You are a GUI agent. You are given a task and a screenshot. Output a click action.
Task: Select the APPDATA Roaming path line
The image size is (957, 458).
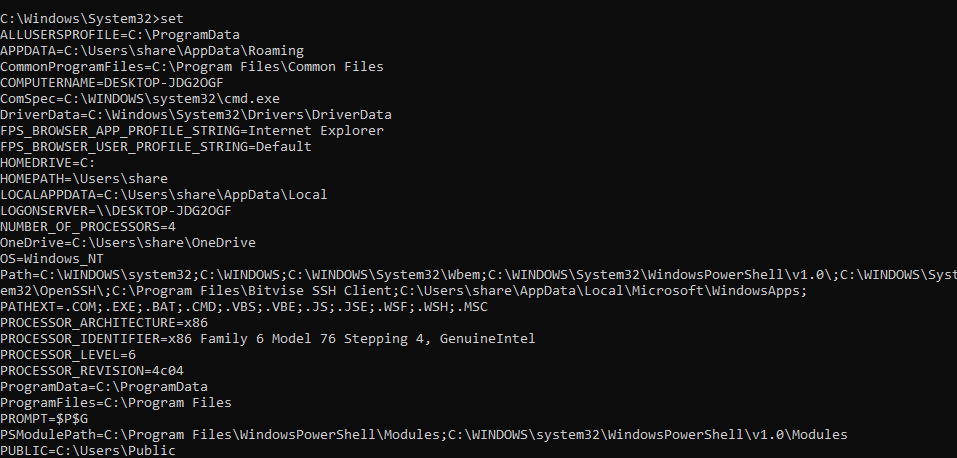(152, 51)
